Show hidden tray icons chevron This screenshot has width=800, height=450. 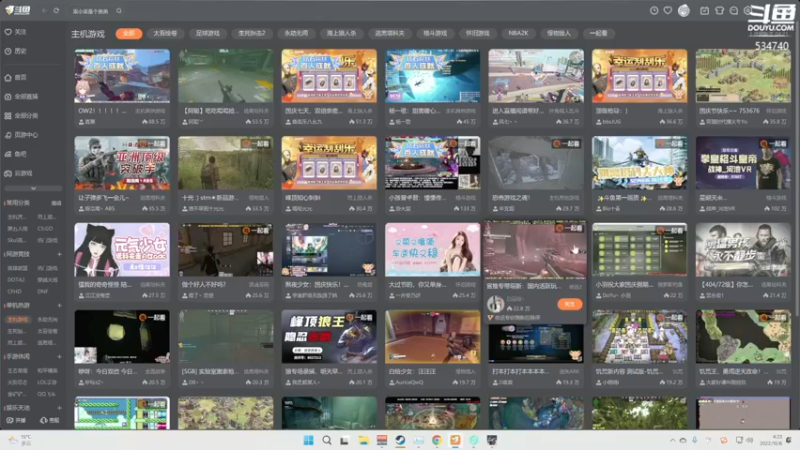pos(672,440)
